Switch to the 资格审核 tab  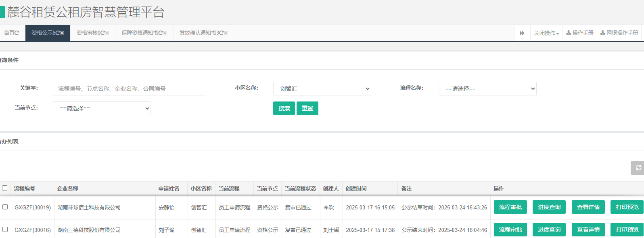(x=89, y=33)
